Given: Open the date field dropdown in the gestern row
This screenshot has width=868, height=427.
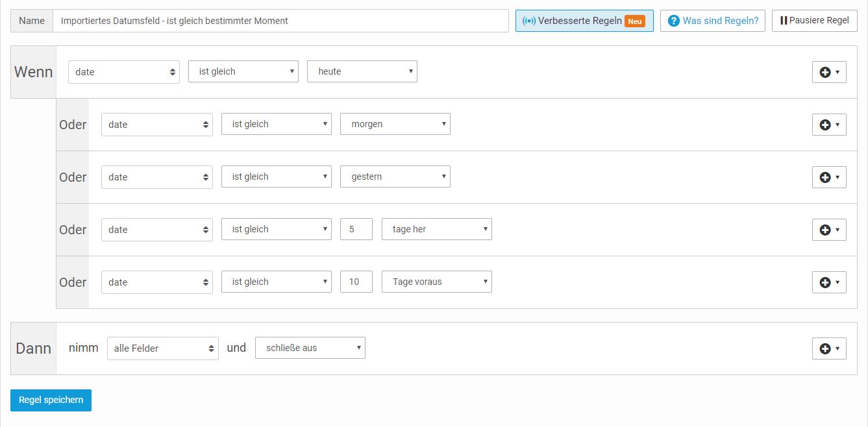Looking at the screenshot, I should coord(157,177).
